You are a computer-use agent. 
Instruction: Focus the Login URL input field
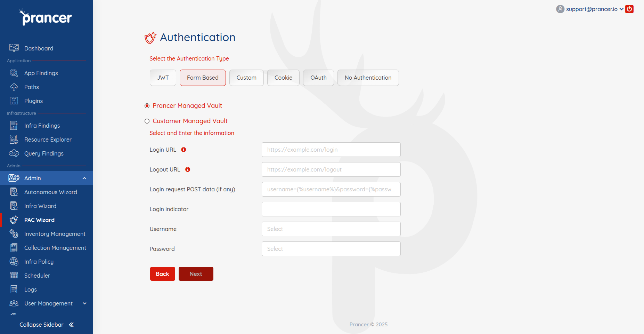pyautogui.click(x=331, y=150)
